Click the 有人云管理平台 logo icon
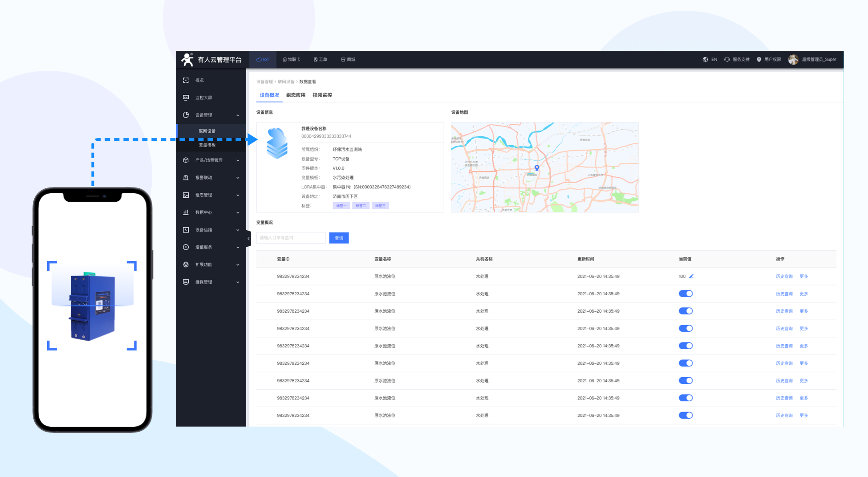Screen dimensions: 868x477 pyautogui.click(x=187, y=59)
